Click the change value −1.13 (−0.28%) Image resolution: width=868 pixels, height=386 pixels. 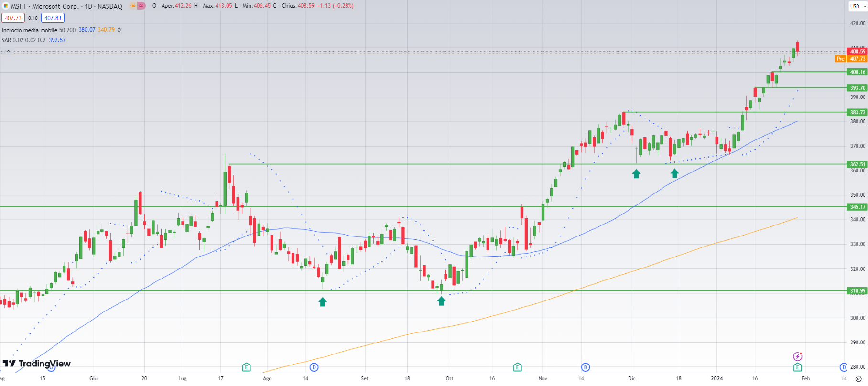336,6
